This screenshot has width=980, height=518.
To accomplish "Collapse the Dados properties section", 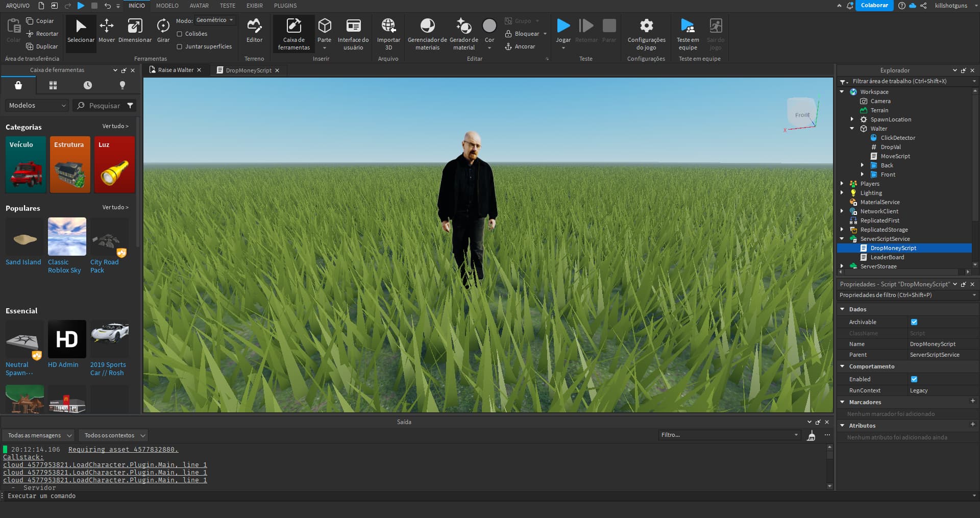I will point(842,309).
